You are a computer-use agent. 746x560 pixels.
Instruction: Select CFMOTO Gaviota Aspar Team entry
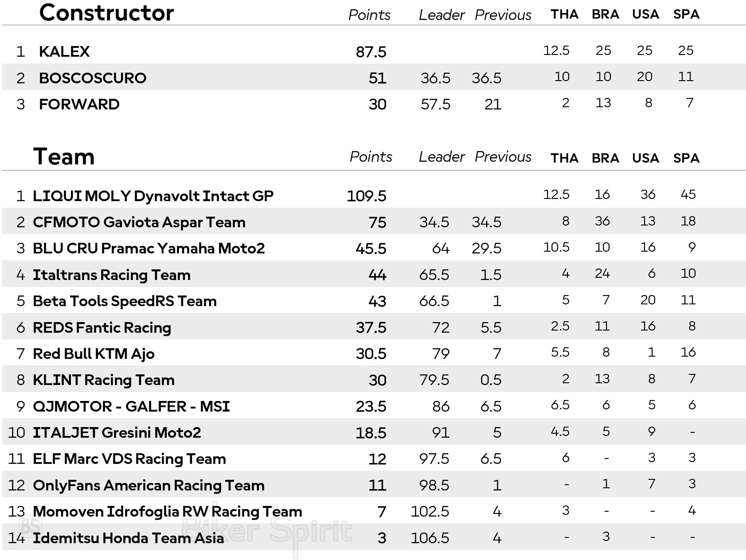point(139,222)
